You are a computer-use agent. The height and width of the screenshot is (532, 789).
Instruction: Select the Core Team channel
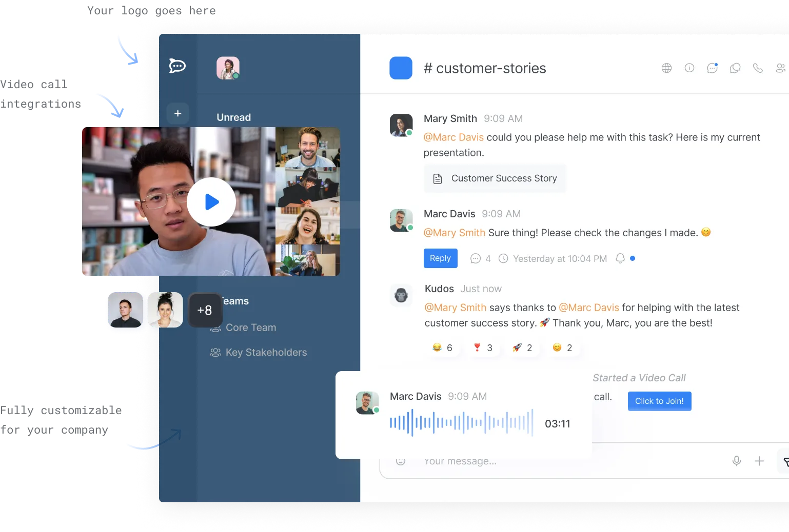pos(251,328)
